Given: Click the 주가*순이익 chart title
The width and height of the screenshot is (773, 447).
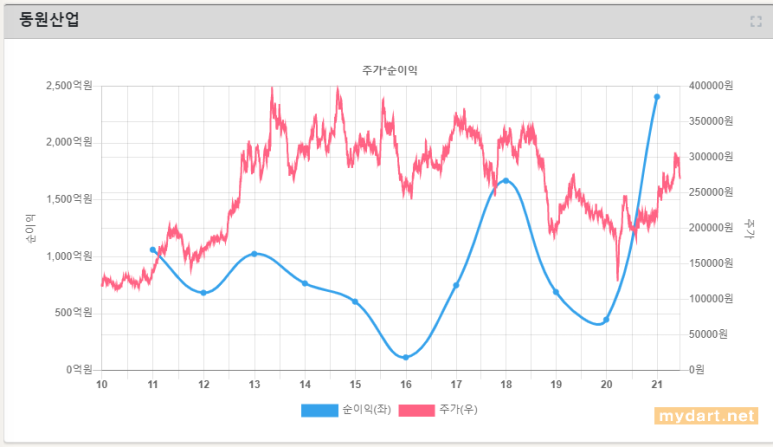Looking at the screenshot, I should (x=390, y=70).
